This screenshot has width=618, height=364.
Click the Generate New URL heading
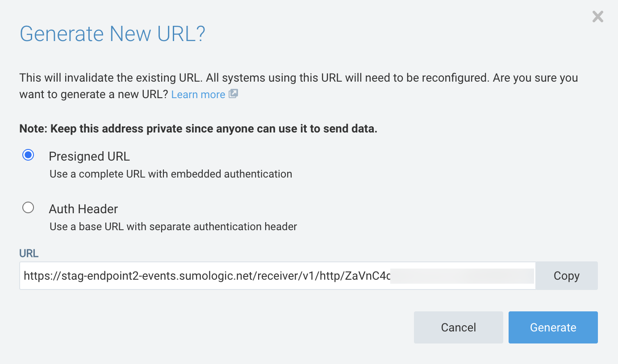[113, 34]
